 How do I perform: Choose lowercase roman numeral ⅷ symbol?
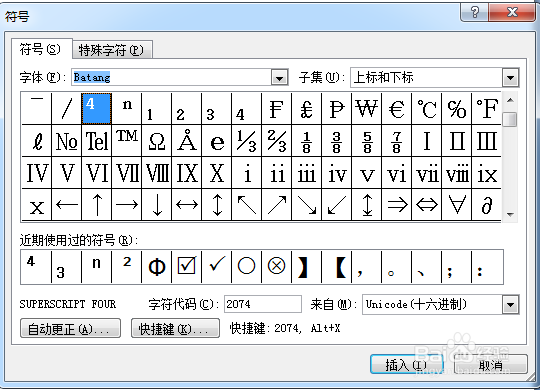pos(456,173)
